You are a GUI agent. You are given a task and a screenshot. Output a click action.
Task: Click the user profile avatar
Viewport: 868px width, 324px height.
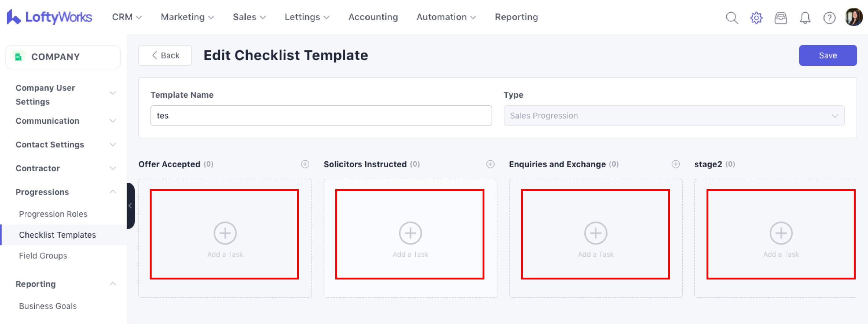tap(853, 17)
